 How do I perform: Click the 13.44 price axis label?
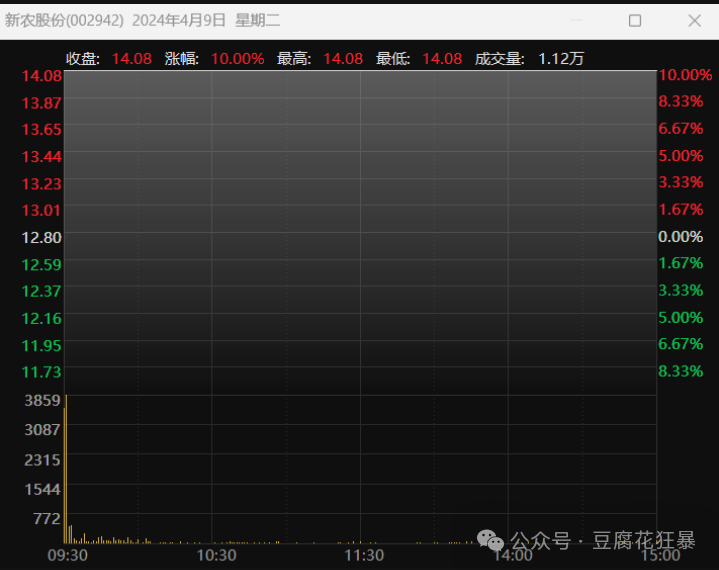(42, 157)
